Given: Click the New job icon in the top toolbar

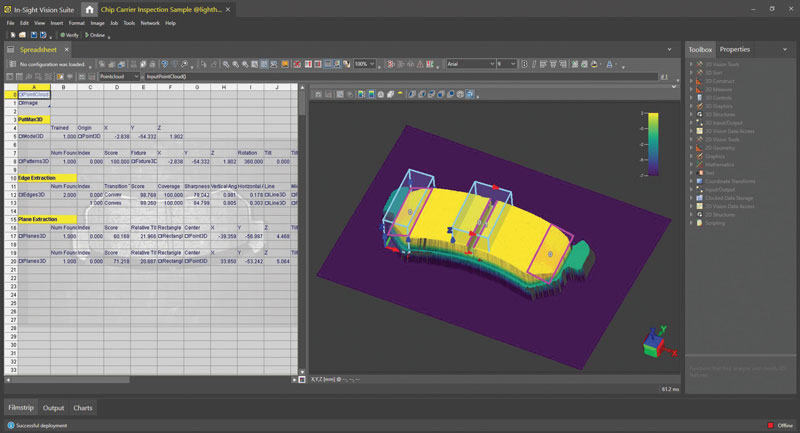Looking at the screenshot, I should [13, 35].
